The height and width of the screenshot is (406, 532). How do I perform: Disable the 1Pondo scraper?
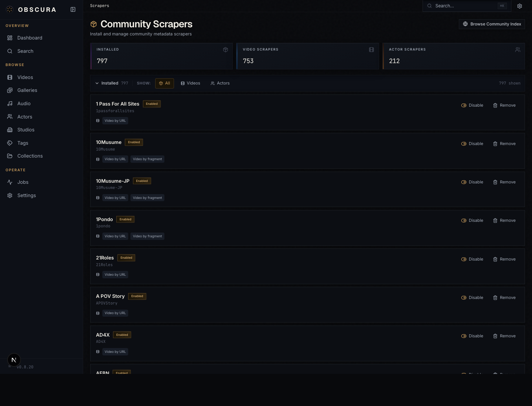pyautogui.click(x=472, y=220)
